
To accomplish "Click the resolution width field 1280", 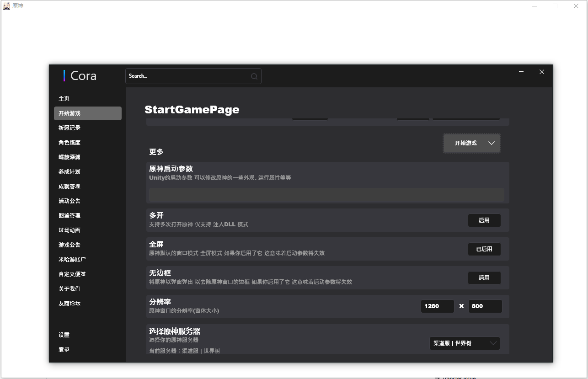I will [x=438, y=306].
